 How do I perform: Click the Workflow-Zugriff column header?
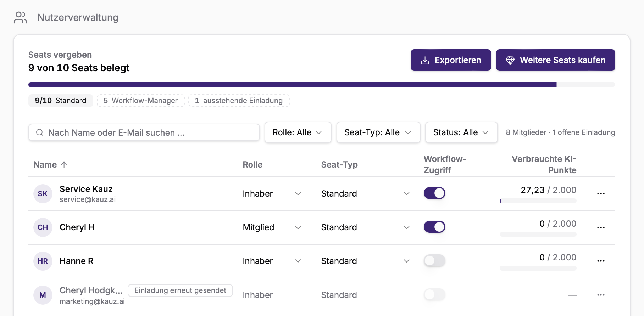pos(445,165)
